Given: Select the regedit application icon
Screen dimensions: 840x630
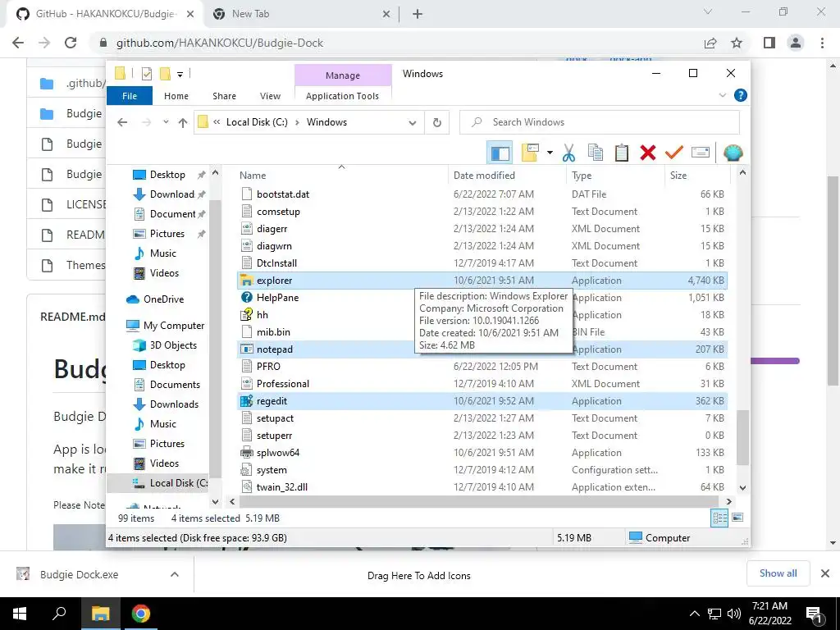Looking at the screenshot, I should pyautogui.click(x=246, y=400).
